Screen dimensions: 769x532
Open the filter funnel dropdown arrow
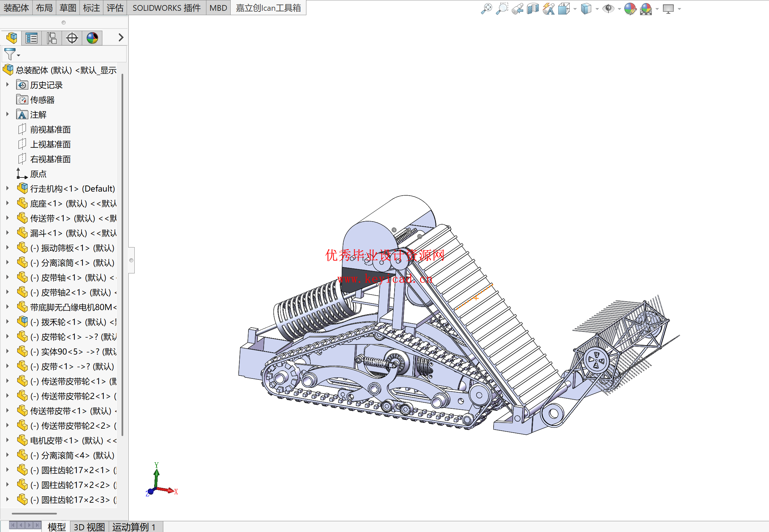click(x=19, y=56)
